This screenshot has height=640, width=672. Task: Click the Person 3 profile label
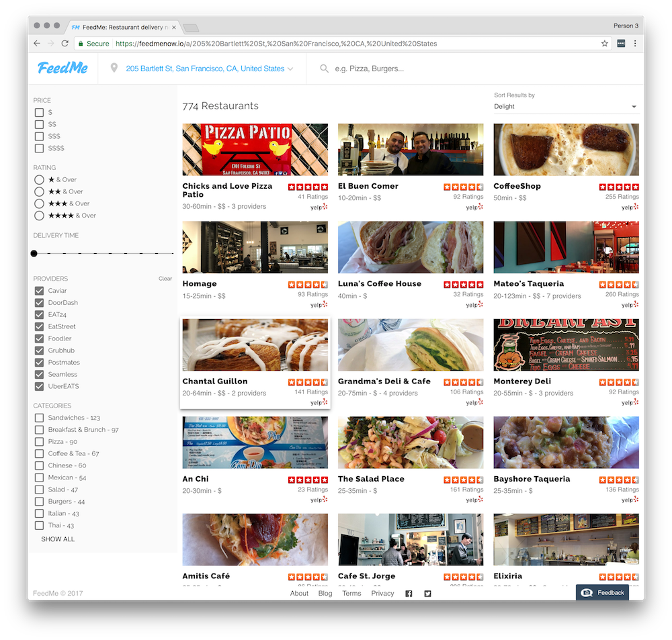pyautogui.click(x=626, y=26)
